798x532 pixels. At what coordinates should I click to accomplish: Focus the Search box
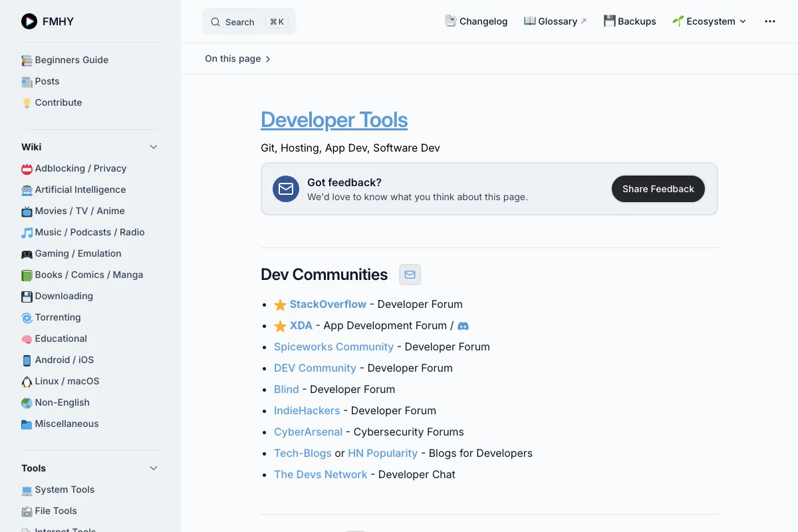249,21
